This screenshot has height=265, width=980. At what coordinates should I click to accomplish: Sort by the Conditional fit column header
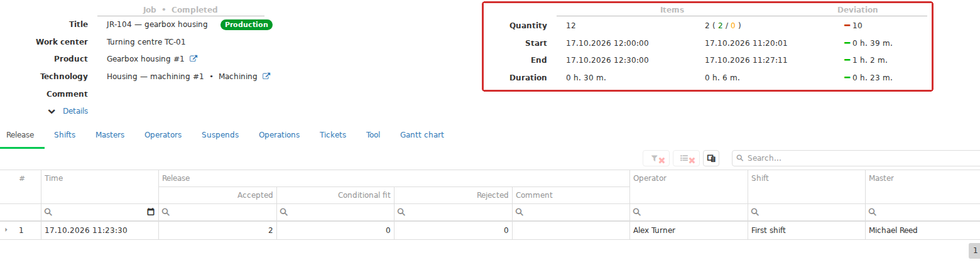click(x=335, y=195)
